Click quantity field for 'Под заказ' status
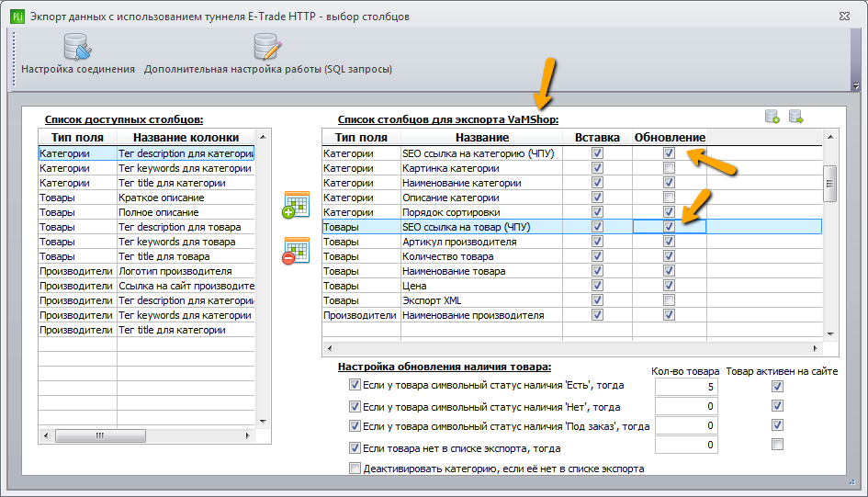This screenshot has height=497, width=868. [686, 425]
